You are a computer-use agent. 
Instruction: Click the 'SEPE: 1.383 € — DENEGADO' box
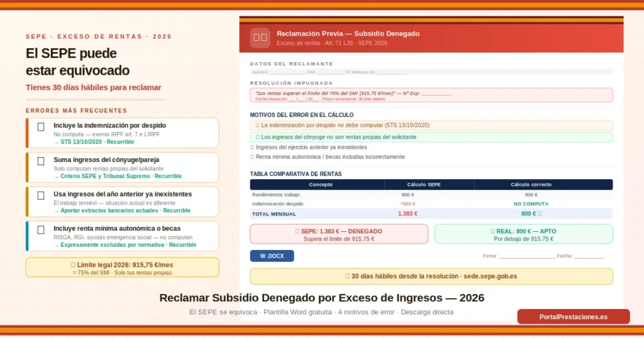point(339,234)
